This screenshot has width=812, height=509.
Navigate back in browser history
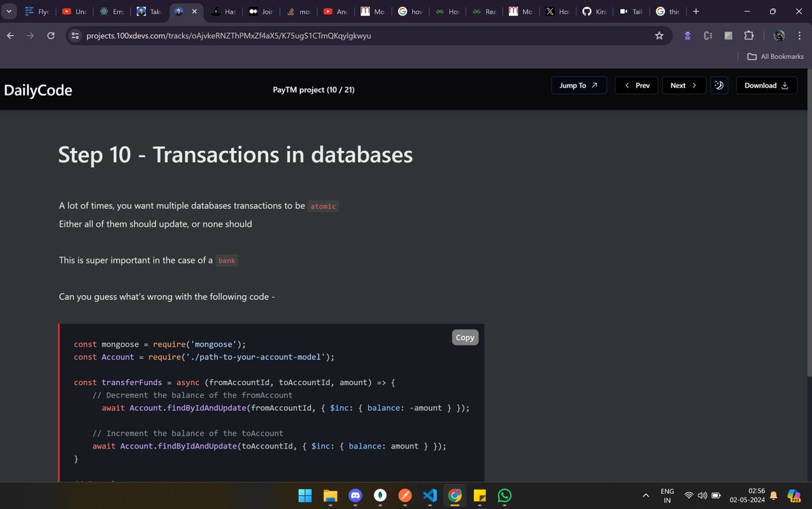[x=10, y=35]
